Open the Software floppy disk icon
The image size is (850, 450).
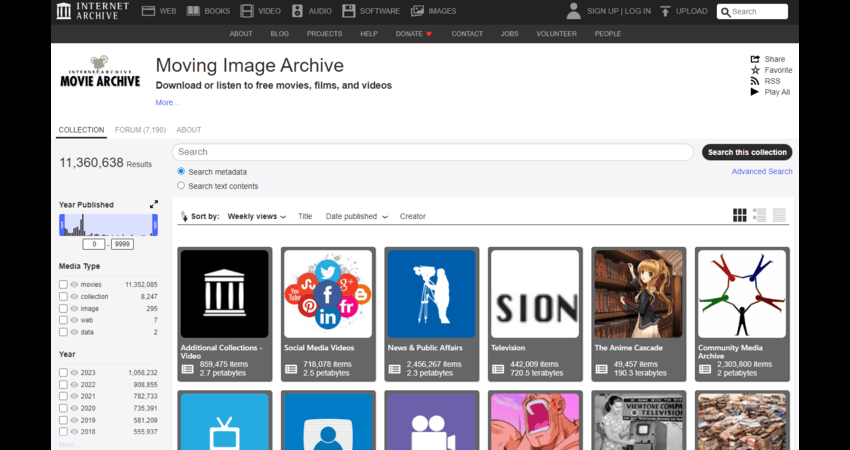tap(349, 11)
